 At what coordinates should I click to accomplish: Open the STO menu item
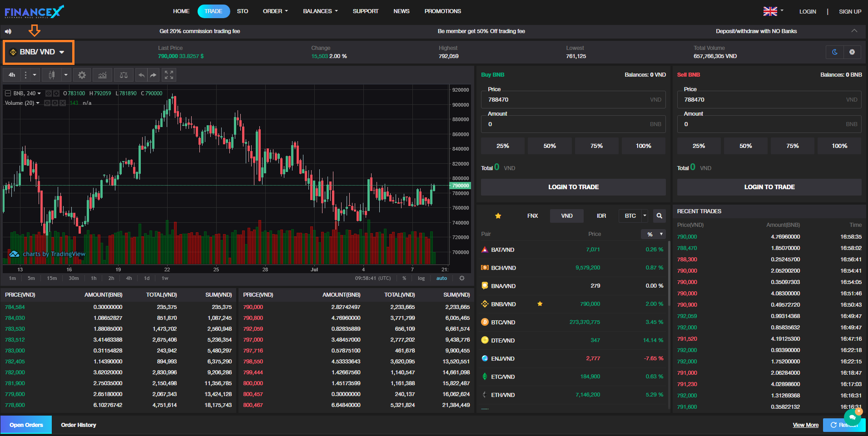coord(243,11)
